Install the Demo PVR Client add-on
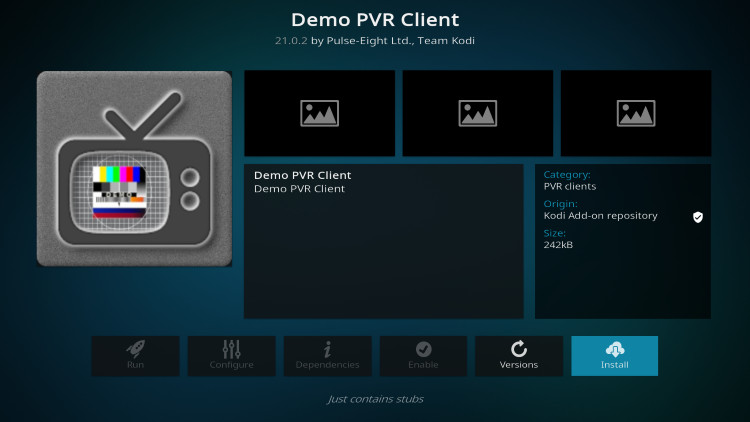The width and height of the screenshot is (750, 422). click(x=614, y=355)
